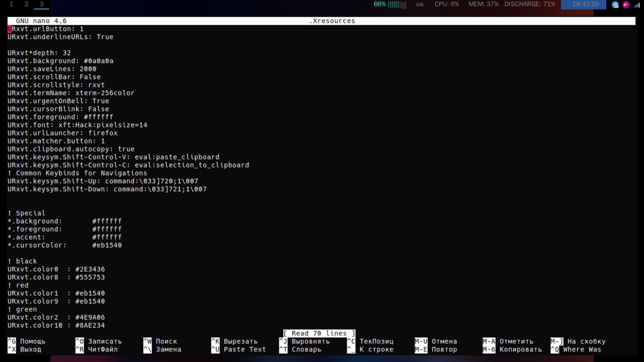Click the ^G Помощь help shortcut
This screenshot has width=644, height=362.
tap(27, 341)
